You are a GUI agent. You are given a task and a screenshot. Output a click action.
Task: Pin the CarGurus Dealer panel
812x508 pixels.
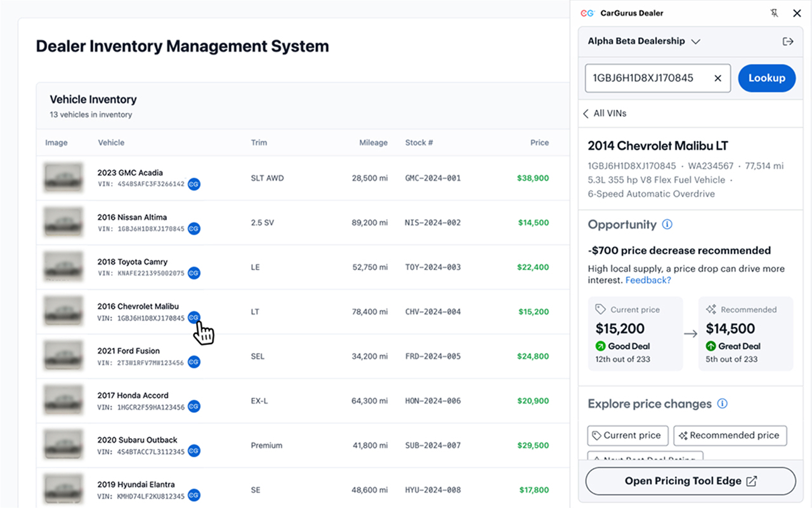pos(774,13)
